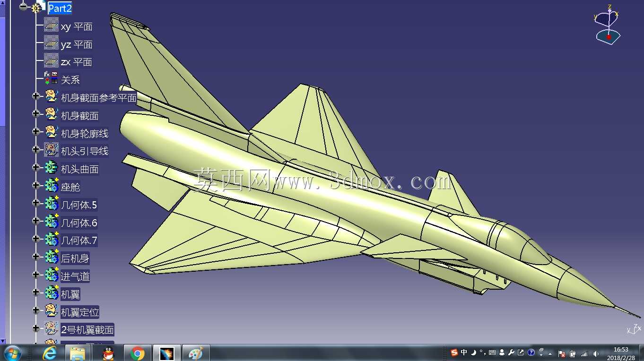Click the 3D compass in the viewport
The image size is (644, 361).
coord(607,25)
